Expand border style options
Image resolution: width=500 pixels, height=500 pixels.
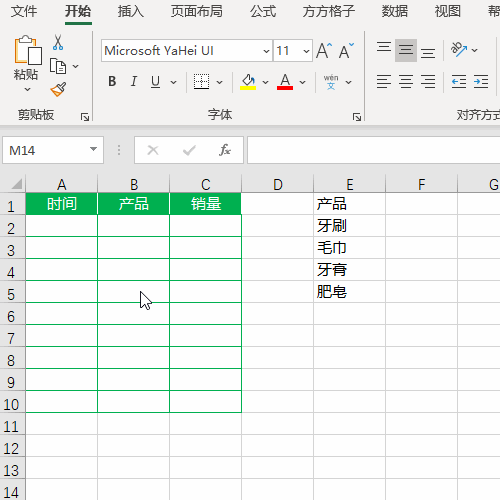(219, 82)
